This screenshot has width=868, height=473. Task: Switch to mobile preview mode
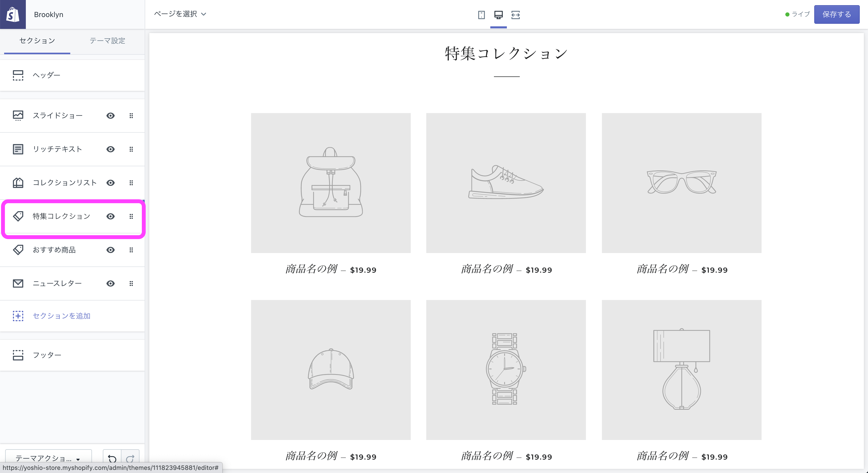(x=482, y=15)
